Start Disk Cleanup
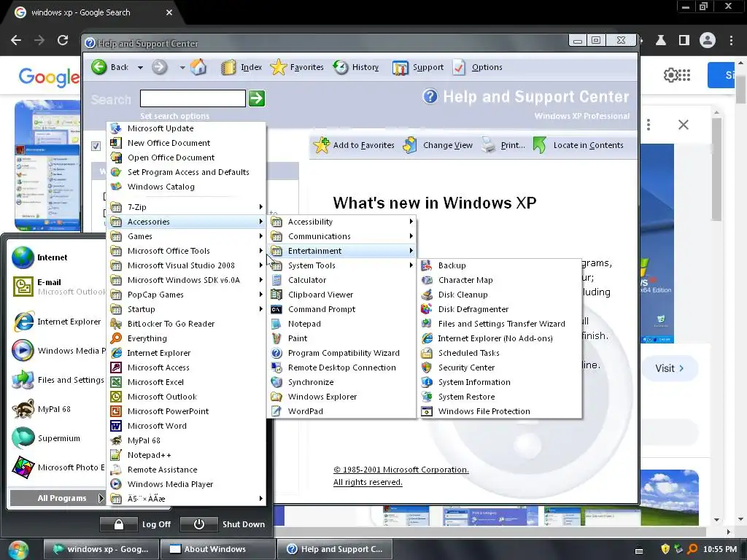Viewport: 747px width, 560px height. coord(499,295)
